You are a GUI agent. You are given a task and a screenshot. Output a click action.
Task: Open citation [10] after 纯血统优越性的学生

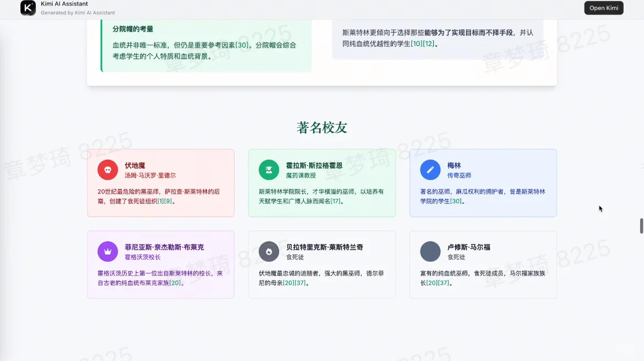click(x=417, y=44)
